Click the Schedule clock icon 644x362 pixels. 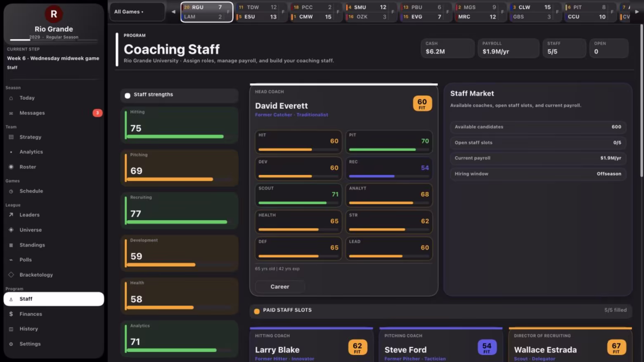[x=11, y=191]
